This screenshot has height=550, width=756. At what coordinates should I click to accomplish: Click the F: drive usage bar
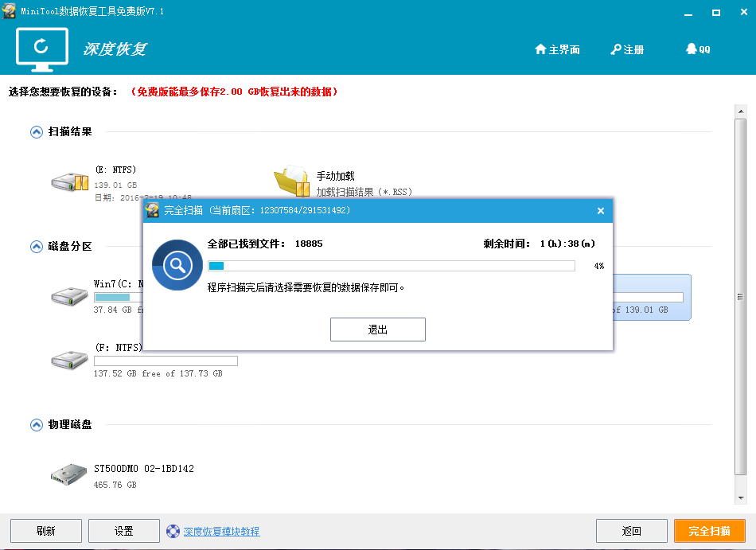pos(166,361)
